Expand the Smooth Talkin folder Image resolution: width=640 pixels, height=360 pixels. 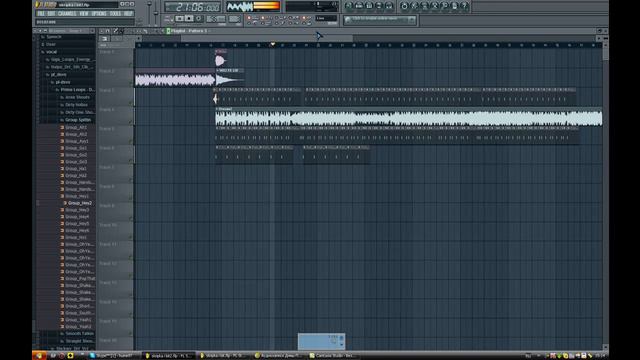pyautogui.click(x=77, y=333)
